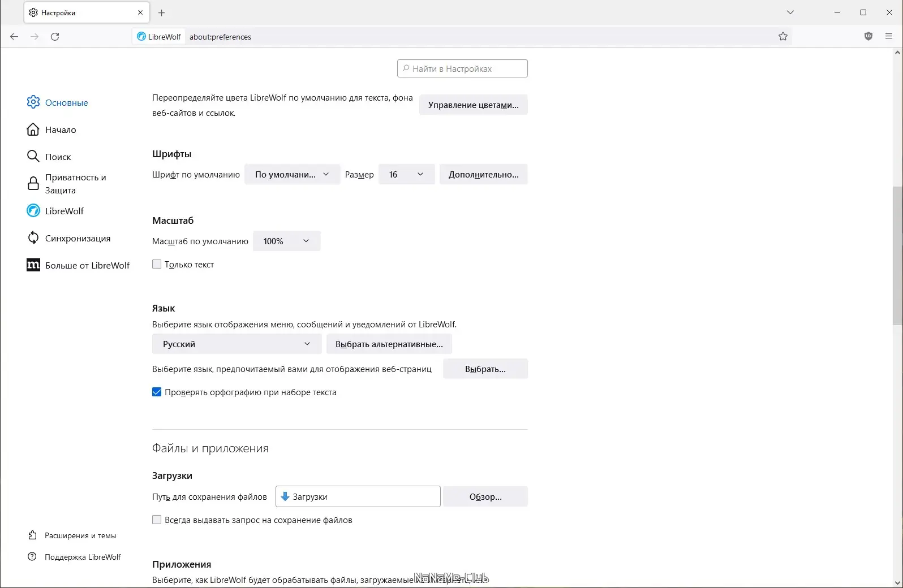
Task: Open the default zoom 100% dropdown
Action: tap(287, 241)
